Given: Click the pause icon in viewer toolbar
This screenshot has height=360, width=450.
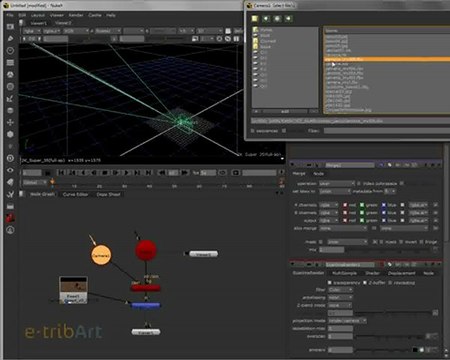Looking at the screenshot, I should point(236,39).
